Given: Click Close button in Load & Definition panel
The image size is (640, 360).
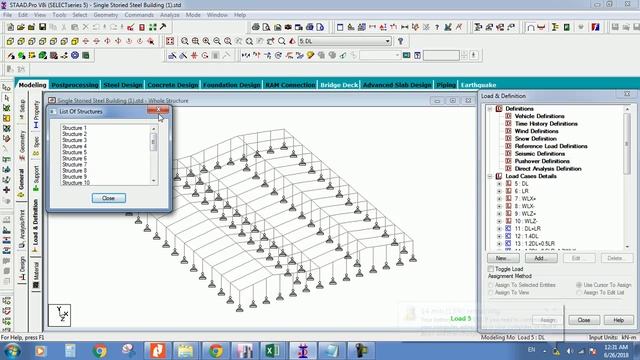Looking at the screenshot, I should coord(584,320).
